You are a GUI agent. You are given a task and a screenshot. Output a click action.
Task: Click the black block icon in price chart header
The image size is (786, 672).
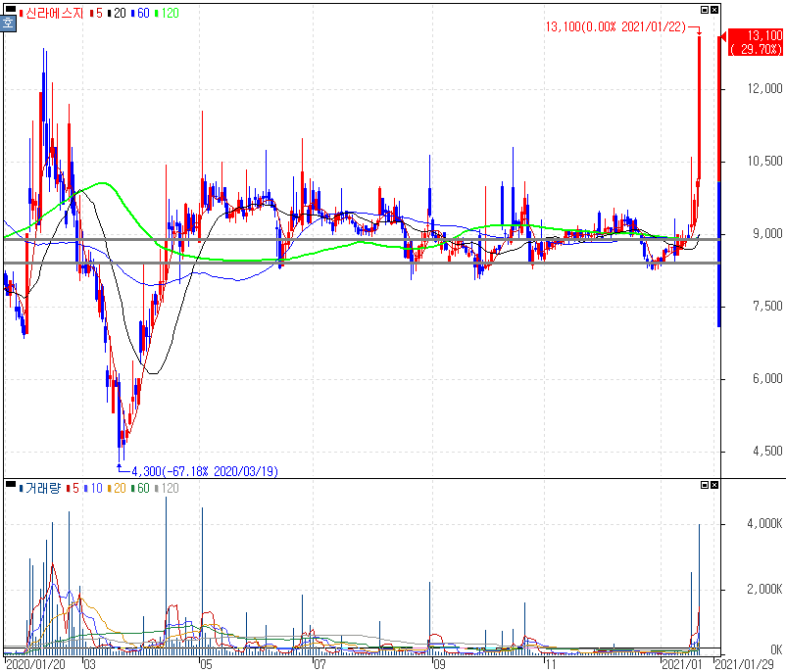pos(10,9)
